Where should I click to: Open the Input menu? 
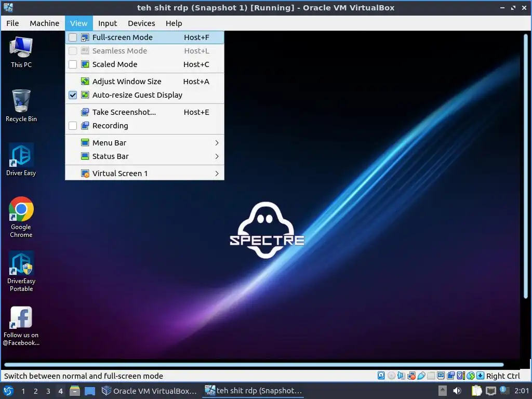point(108,23)
